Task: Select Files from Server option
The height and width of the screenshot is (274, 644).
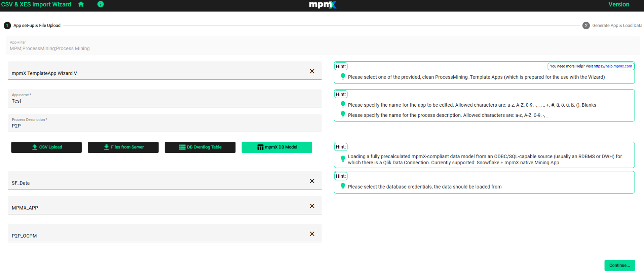Action: tap(123, 147)
